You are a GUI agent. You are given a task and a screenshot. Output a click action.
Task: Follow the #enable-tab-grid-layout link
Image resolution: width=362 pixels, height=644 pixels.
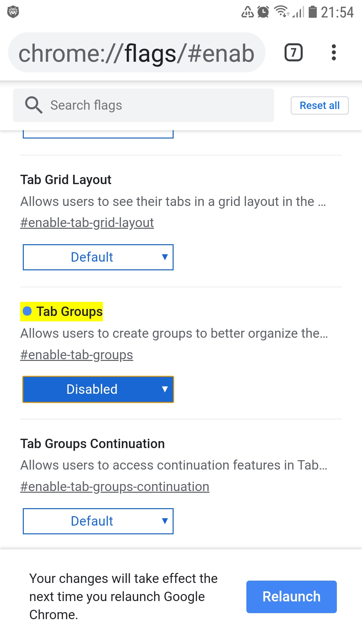(x=87, y=223)
